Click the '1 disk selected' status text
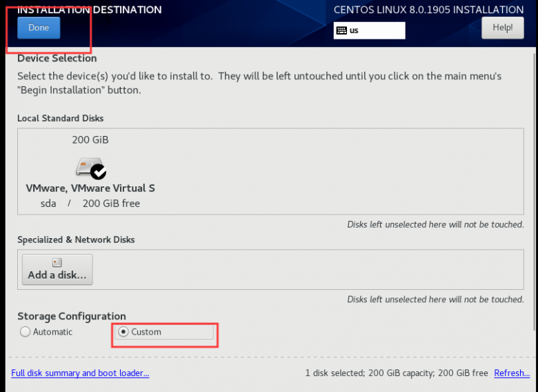The height and width of the screenshot is (392, 538). click(x=335, y=373)
